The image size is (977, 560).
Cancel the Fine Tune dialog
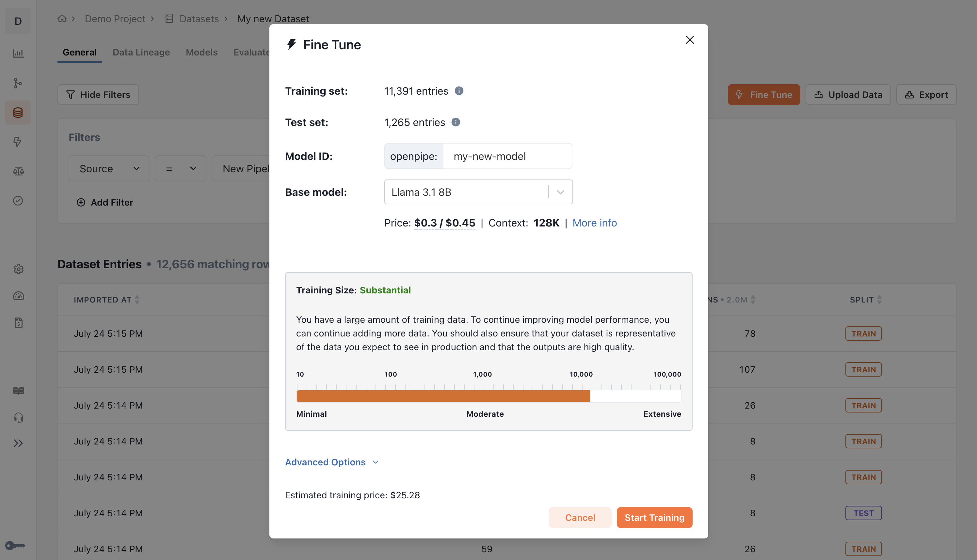point(580,517)
